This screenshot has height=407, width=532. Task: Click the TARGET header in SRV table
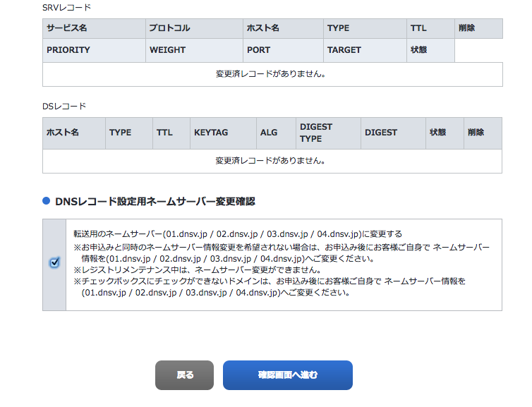click(344, 50)
